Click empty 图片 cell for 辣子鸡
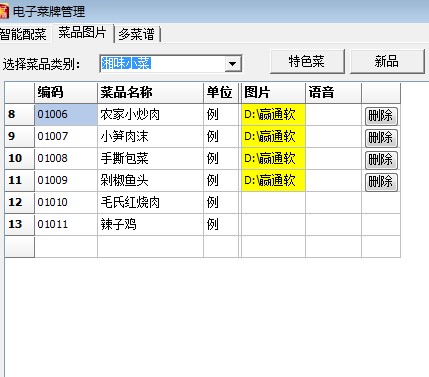 pos(273,224)
